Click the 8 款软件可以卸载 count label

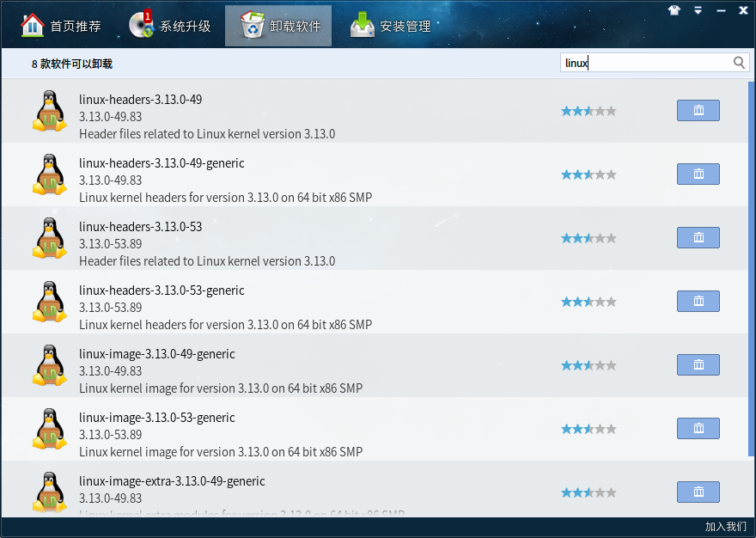click(x=72, y=64)
